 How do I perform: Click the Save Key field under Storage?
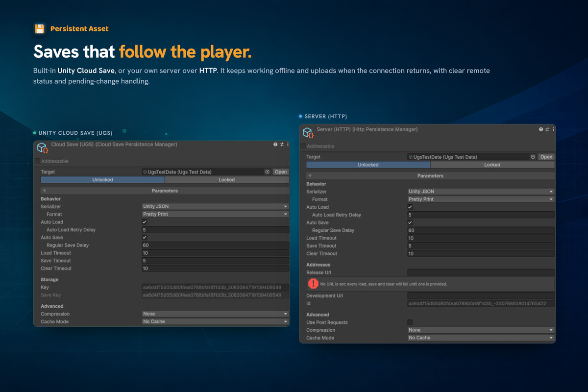pos(215,295)
